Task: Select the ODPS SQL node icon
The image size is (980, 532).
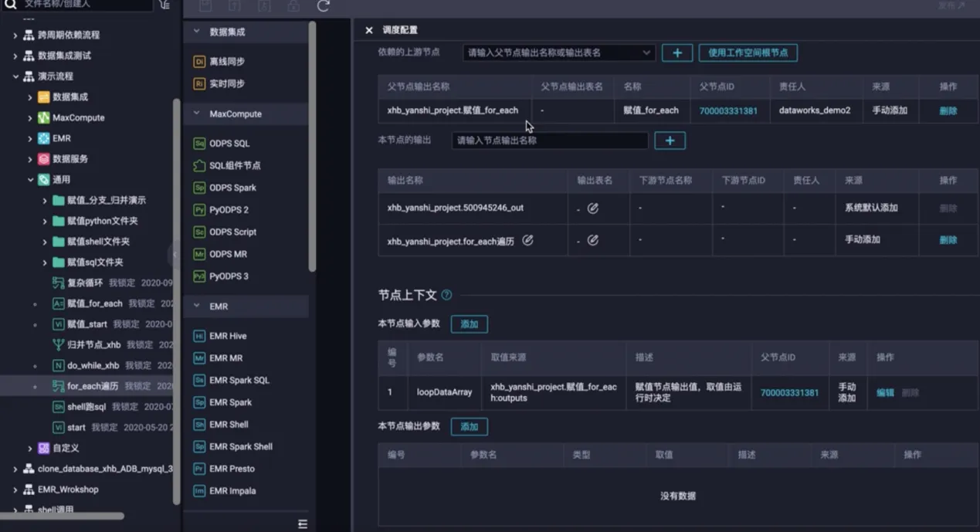Action: point(199,144)
